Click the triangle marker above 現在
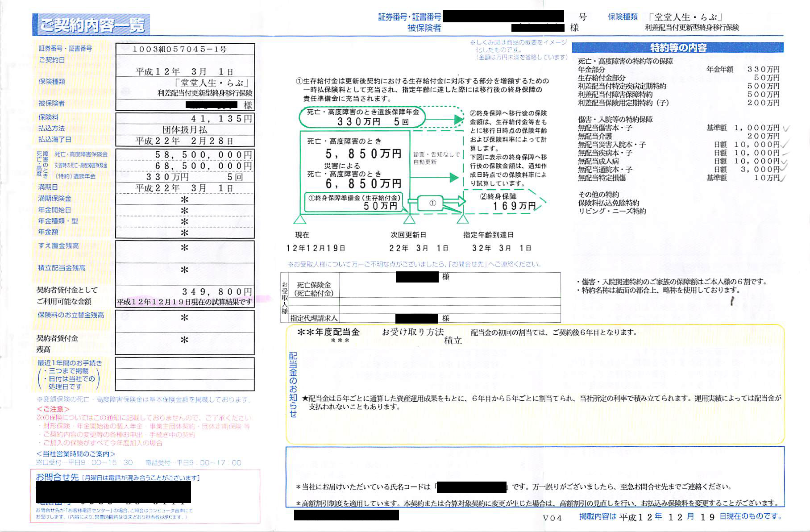Viewport: 810px width, 532px height. point(299,219)
